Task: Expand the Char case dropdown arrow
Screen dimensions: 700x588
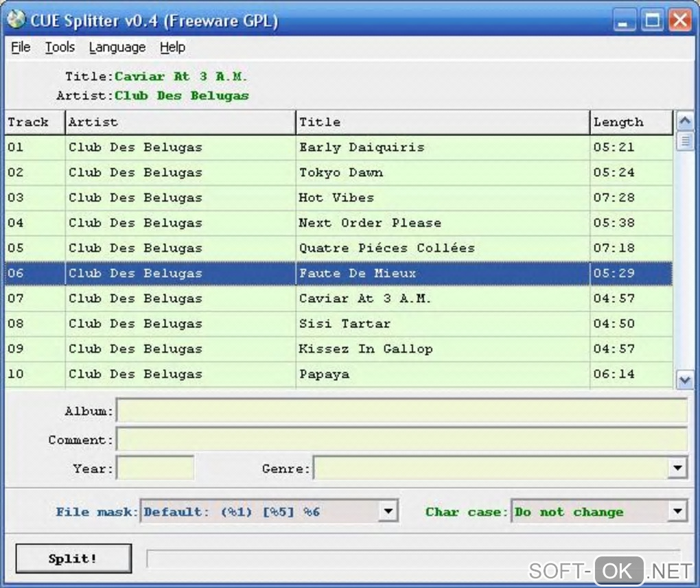Action: click(677, 511)
